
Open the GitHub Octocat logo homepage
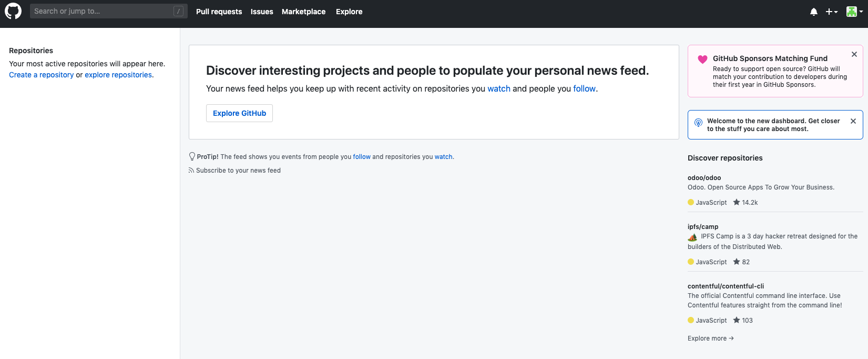13,11
